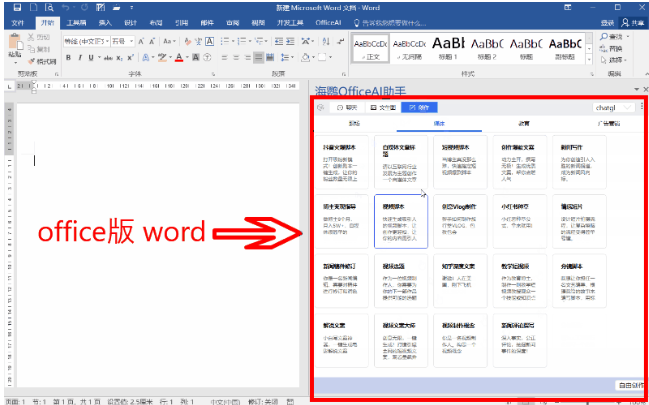
Task: Switch to the 聊天 chat tab in panel
Action: click(x=347, y=108)
